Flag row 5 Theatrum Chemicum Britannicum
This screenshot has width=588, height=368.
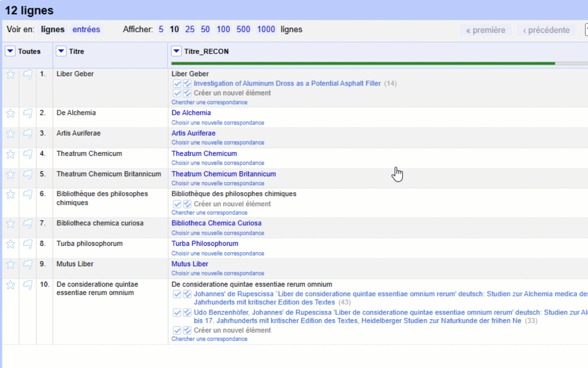(28, 175)
